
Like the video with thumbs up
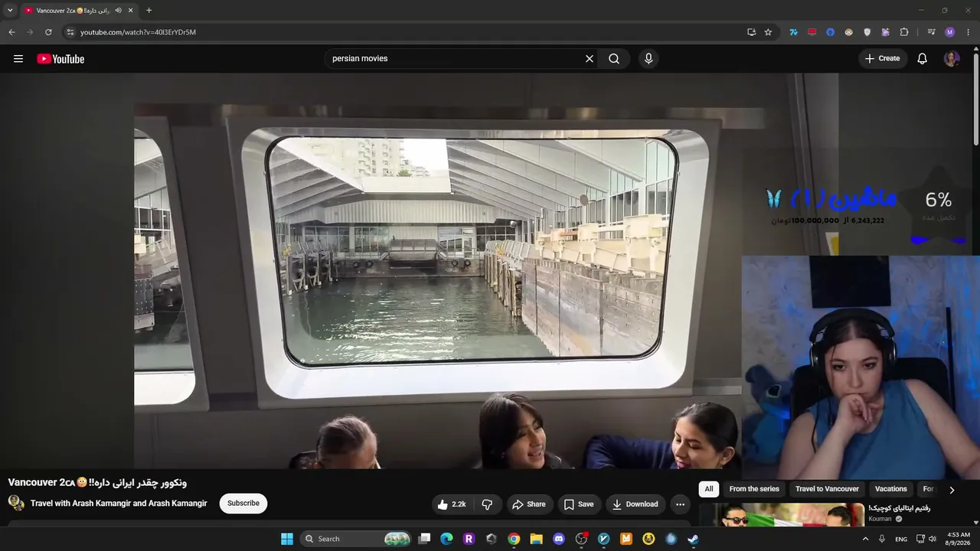tap(451, 504)
